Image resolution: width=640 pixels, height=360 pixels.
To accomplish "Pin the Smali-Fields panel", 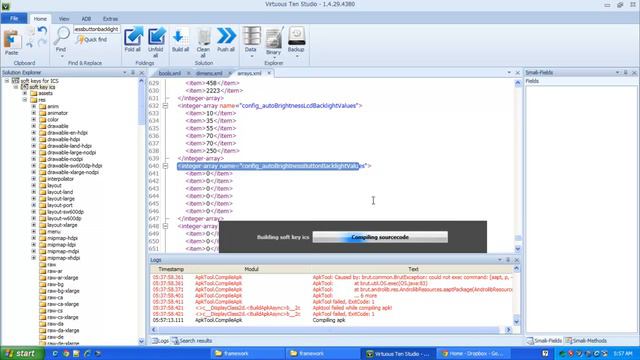I will tap(626, 73).
